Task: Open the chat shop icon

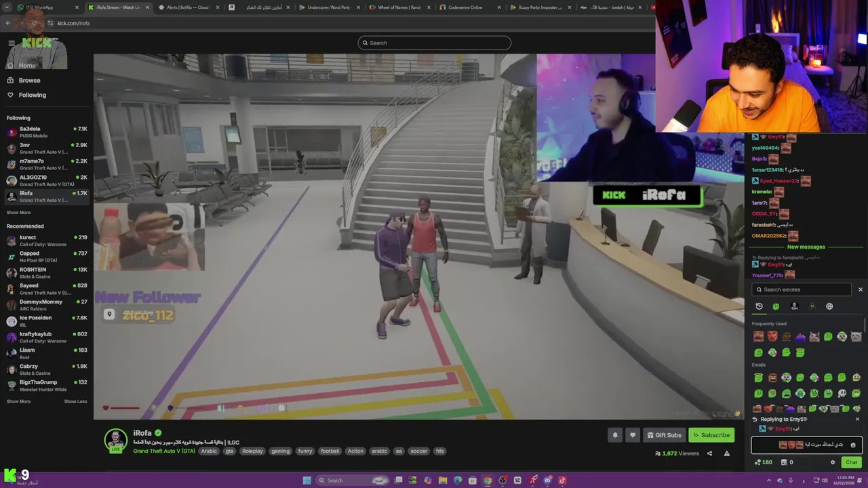Action: click(x=784, y=462)
